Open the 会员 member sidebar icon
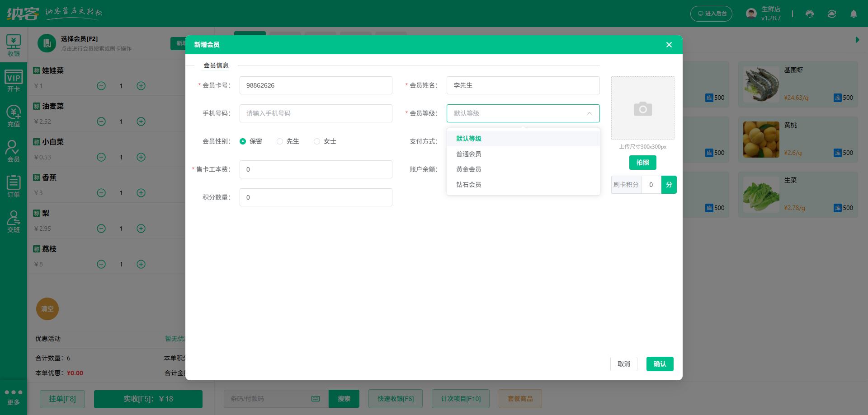The width and height of the screenshot is (868, 415). pyautogui.click(x=14, y=151)
